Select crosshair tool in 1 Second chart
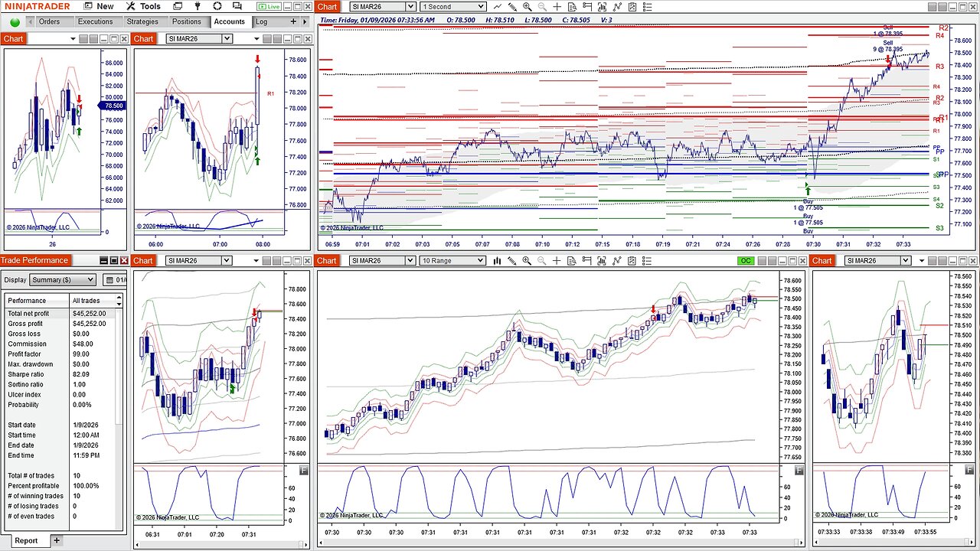 (557, 6)
